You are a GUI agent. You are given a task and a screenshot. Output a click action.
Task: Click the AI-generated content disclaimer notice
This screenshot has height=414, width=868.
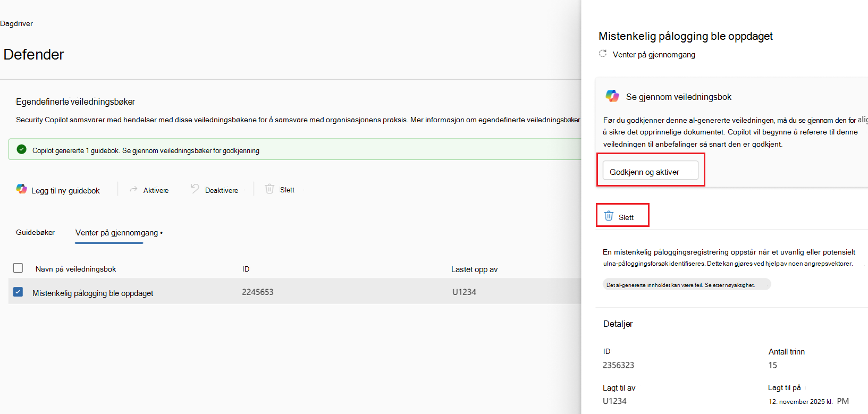pyautogui.click(x=687, y=285)
